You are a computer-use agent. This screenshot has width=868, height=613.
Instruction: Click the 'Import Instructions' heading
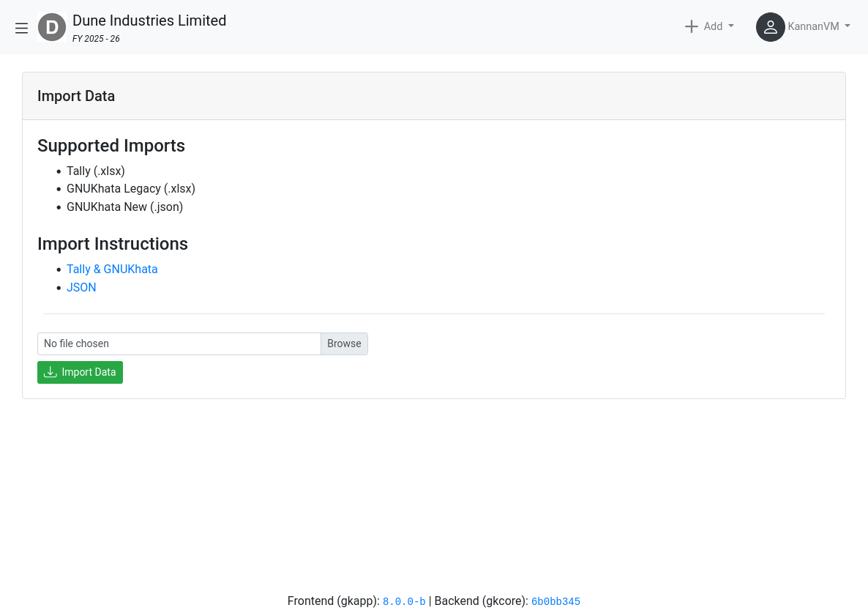[x=113, y=244]
